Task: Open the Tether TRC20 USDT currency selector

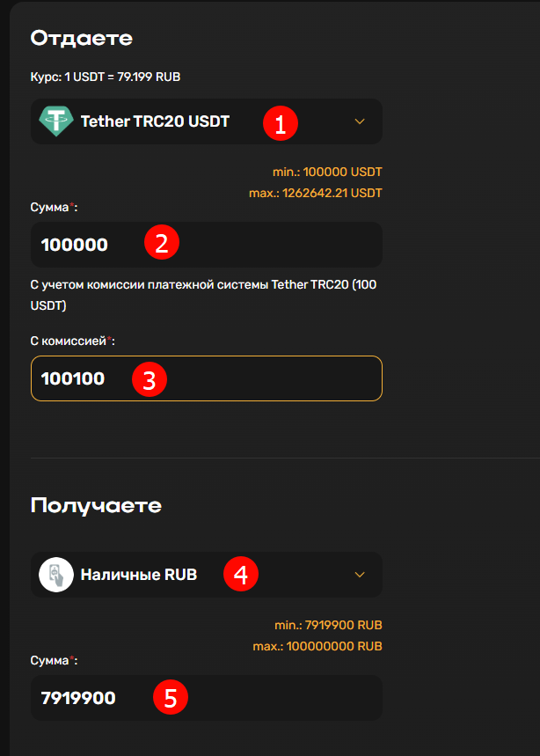Action: (206, 121)
